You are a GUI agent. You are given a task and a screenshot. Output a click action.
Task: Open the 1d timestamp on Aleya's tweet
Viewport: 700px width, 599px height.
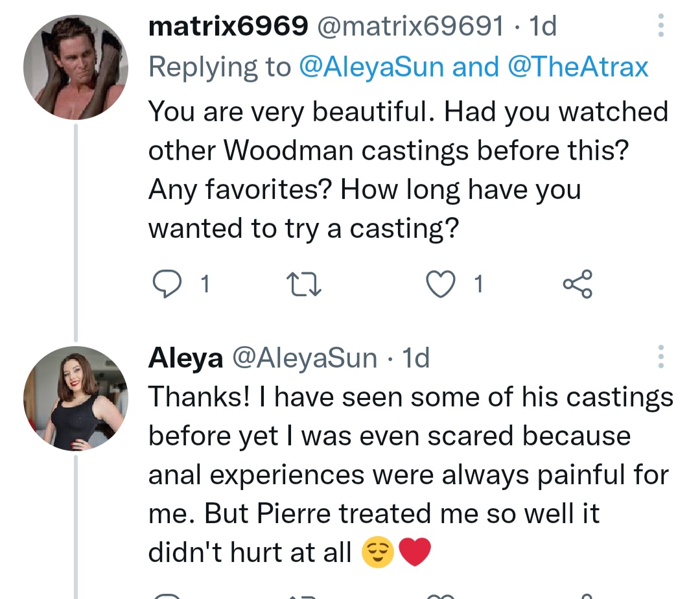416,357
